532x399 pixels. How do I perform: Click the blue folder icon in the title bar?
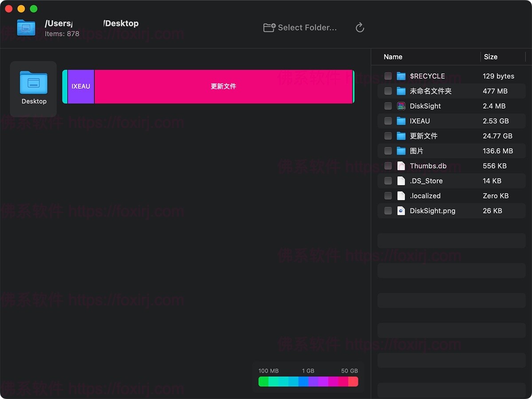[26, 28]
